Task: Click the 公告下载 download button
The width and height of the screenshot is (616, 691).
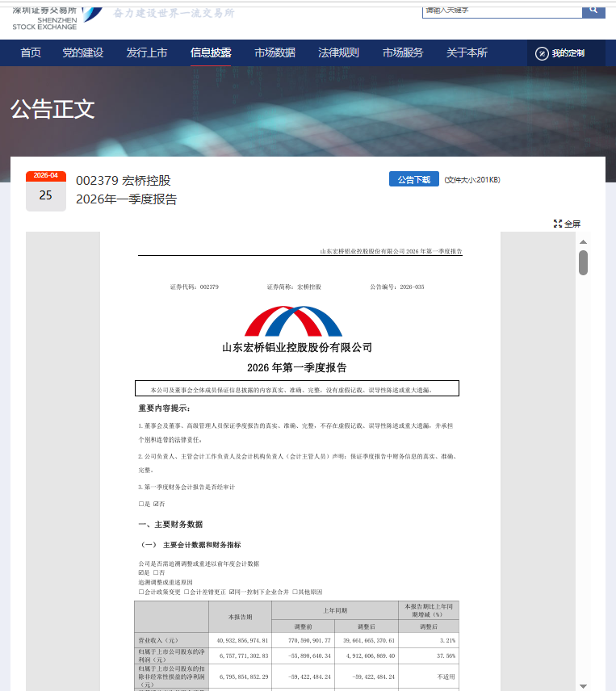Action: point(414,179)
